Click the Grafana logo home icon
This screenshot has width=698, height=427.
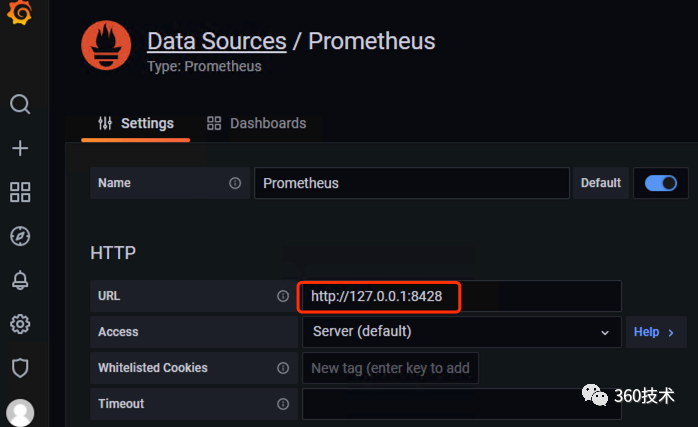(x=20, y=12)
